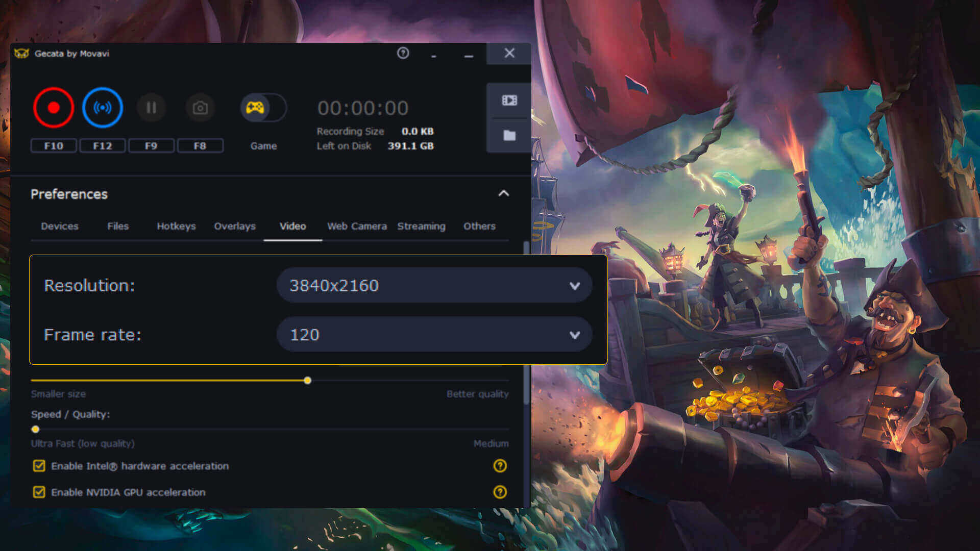Screen dimensions: 980x551
Task: Click the F9 hotkey box
Action: pos(151,146)
